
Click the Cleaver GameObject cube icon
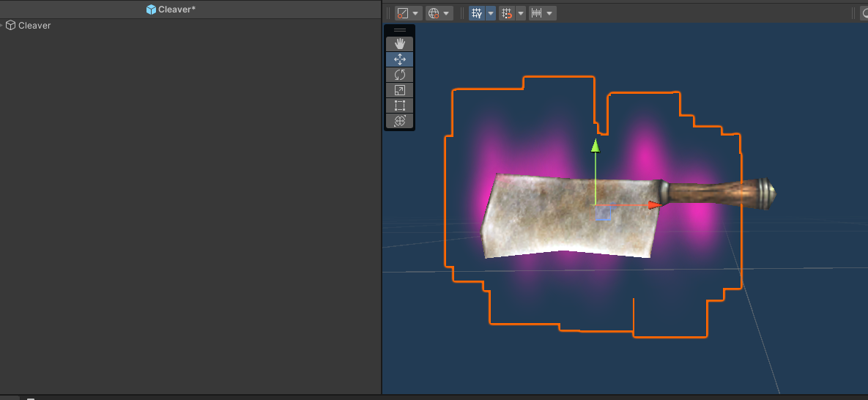(x=10, y=26)
